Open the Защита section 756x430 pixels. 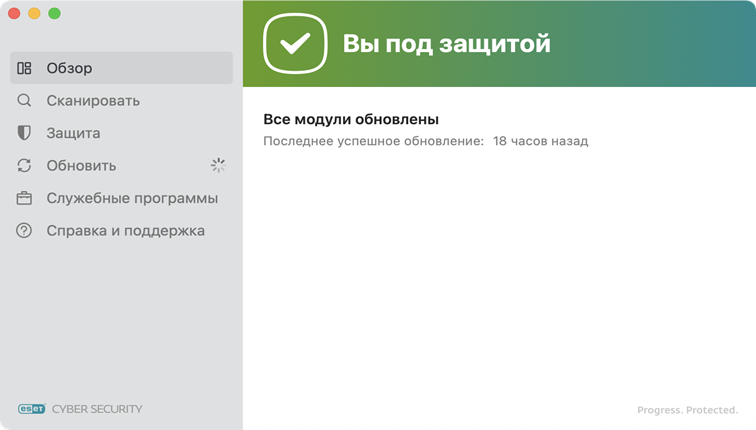click(x=73, y=133)
